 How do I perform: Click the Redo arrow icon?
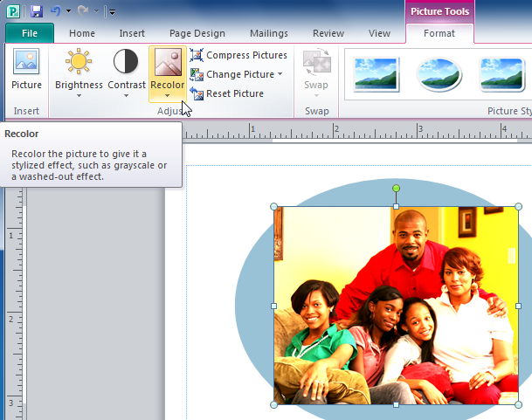click(x=84, y=11)
